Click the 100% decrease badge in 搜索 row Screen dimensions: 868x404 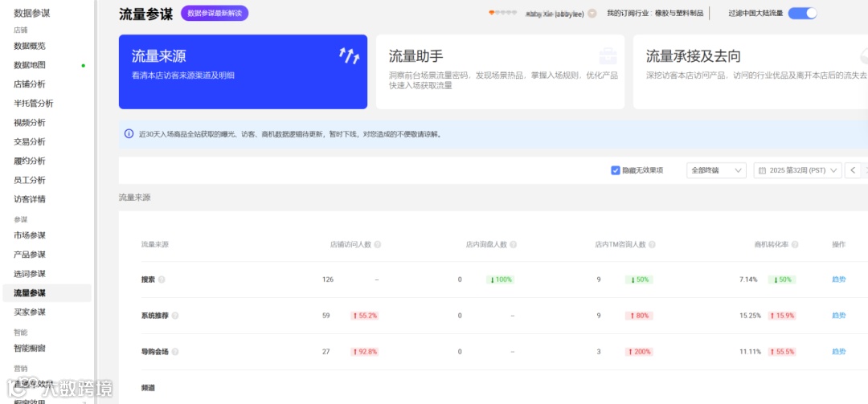(x=501, y=280)
